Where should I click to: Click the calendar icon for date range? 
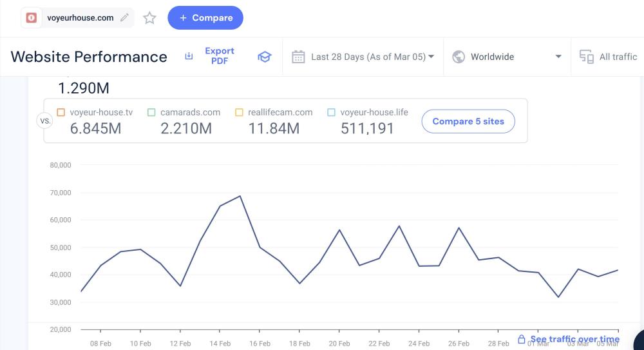(x=298, y=57)
